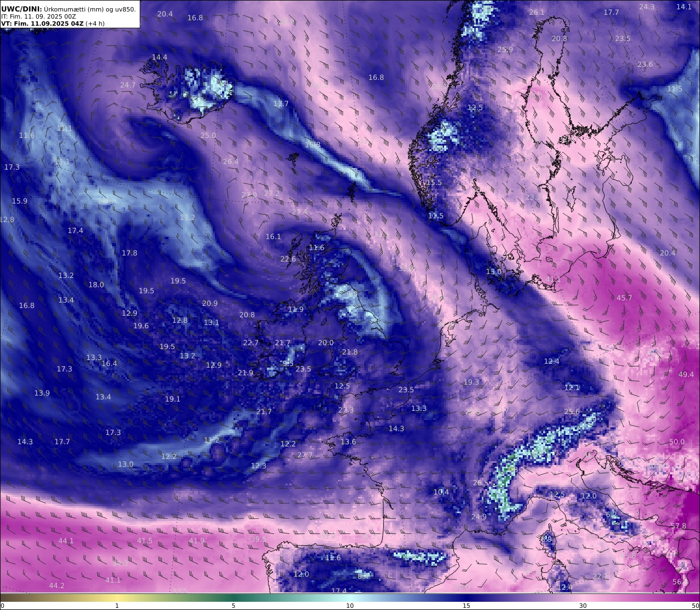This screenshot has height=610, width=700.
Task: Click the 14.4 value over Iceland
Action: point(160,57)
